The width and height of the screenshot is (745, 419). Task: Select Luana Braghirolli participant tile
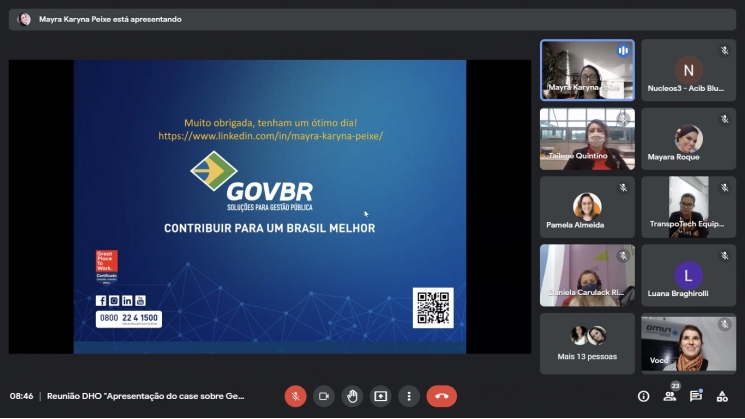click(688, 276)
